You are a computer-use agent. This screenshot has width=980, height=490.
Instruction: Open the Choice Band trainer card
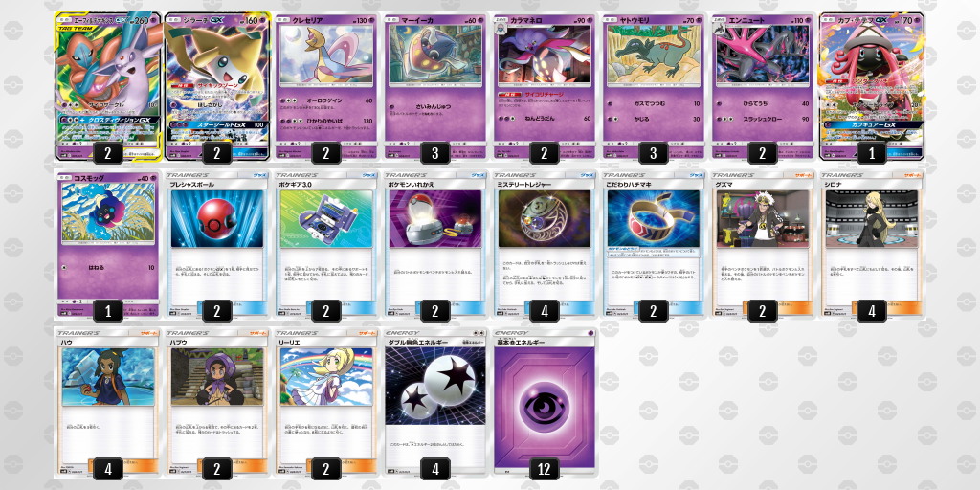[653, 244]
